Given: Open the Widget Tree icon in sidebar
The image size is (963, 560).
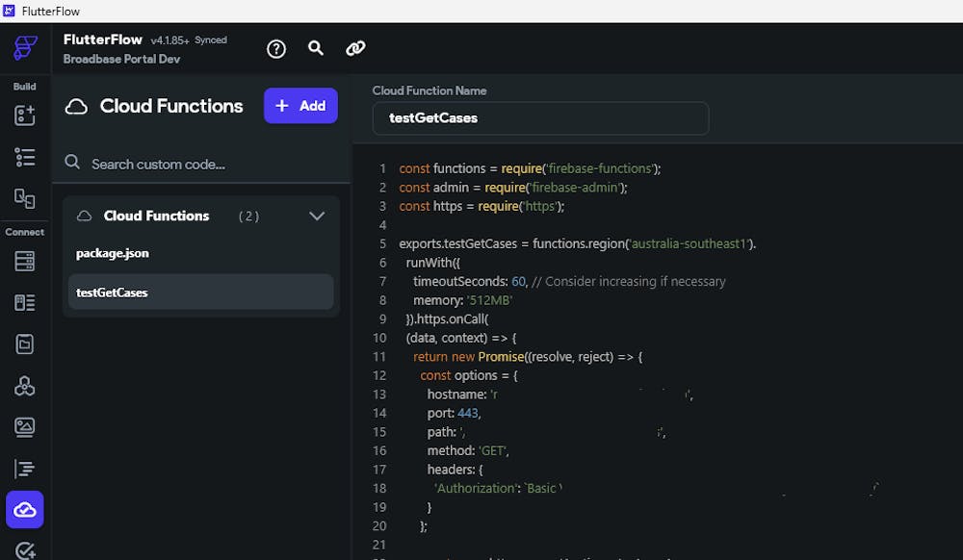Looking at the screenshot, I should (x=25, y=157).
